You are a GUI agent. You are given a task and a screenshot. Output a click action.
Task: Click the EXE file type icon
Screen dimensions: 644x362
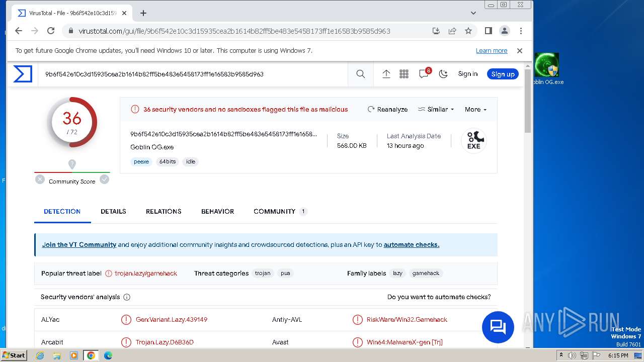[x=474, y=140]
